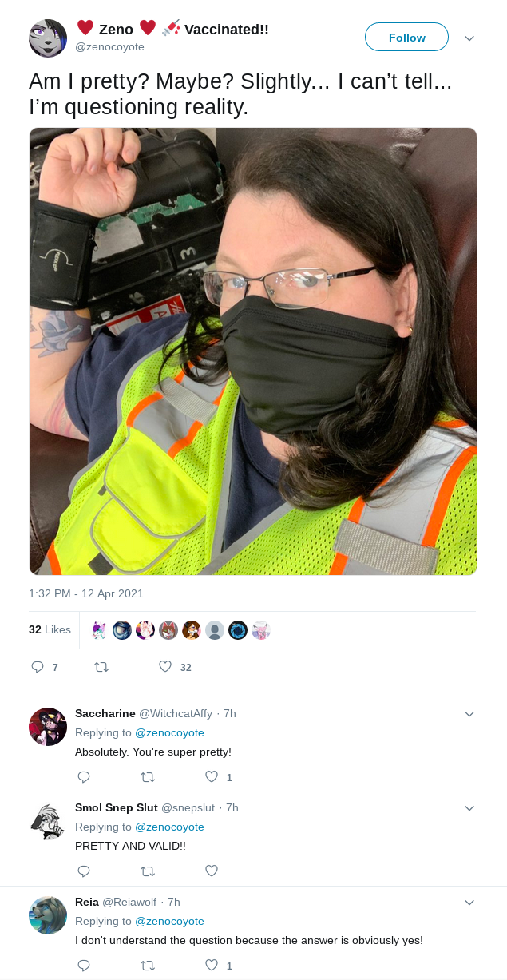
Task: Reply to Reia's comment
Action: 84,965
